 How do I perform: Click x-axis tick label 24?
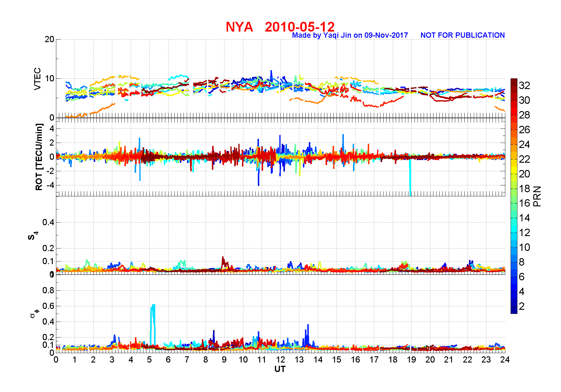point(505,360)
